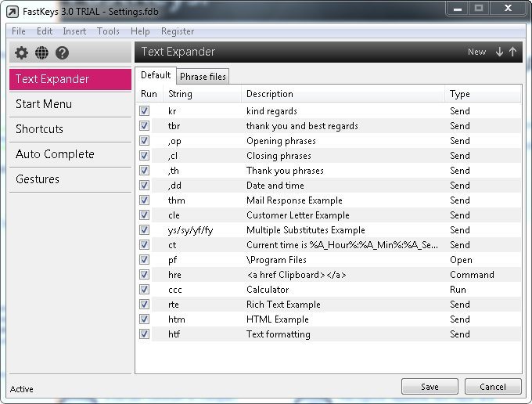Select the '\Program Files' row
This screenshot has height=404, width=532.
click(x=329, y=260)
